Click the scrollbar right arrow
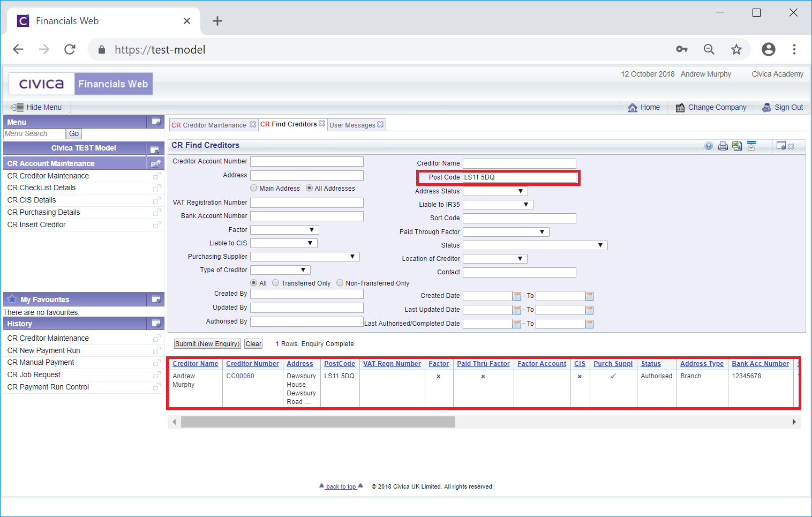 click(794, 422)
